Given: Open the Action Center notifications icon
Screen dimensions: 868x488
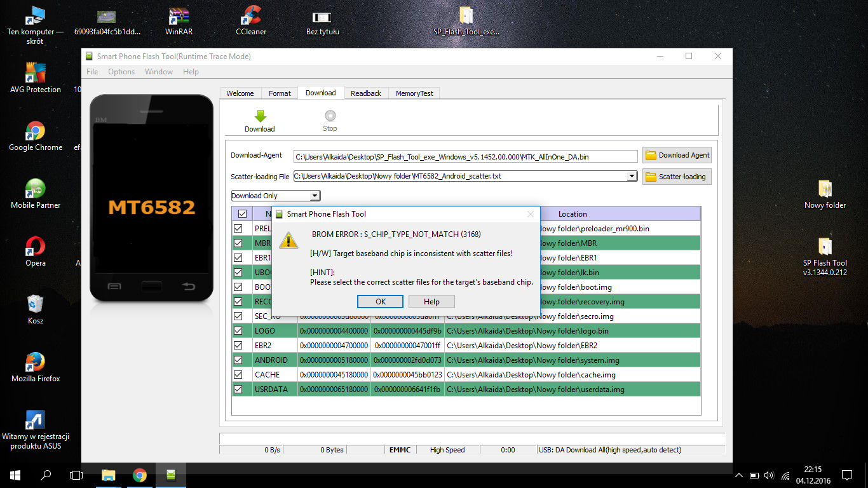Looking at the screenshot, I should 846,475.
